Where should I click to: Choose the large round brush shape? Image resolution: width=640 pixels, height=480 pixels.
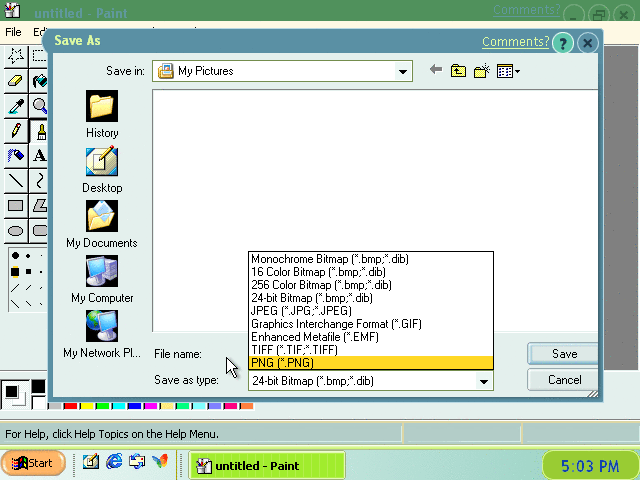pyautogui.click(x=15, y=256)
